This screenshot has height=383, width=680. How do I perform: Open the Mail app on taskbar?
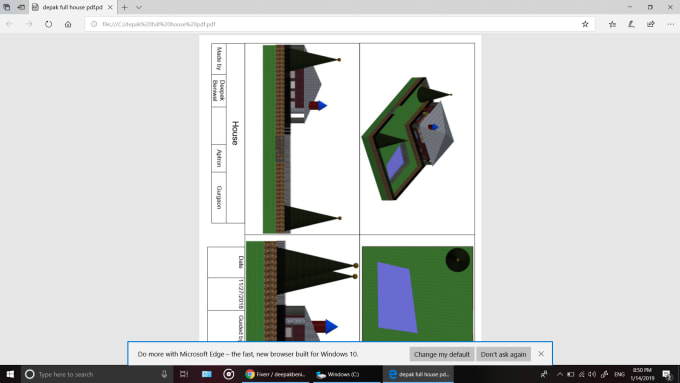(x=206, y=374)
